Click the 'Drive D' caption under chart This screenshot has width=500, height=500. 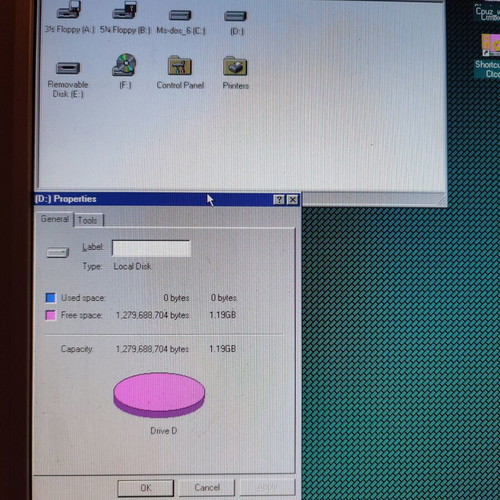tap(164, 431)
